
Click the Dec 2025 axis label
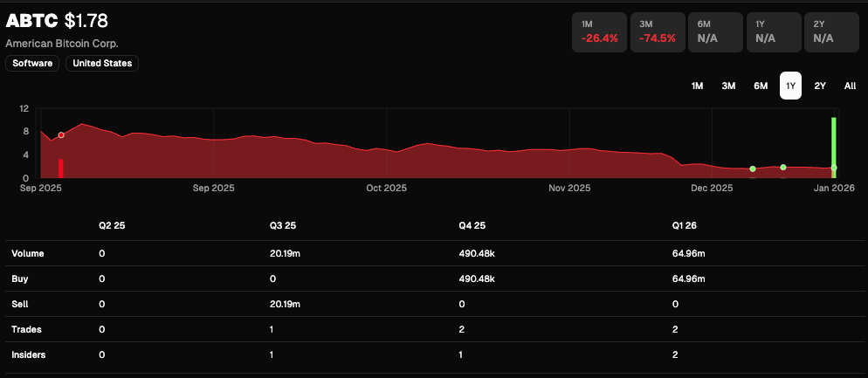pyautogui.click(x=713, y=189)
